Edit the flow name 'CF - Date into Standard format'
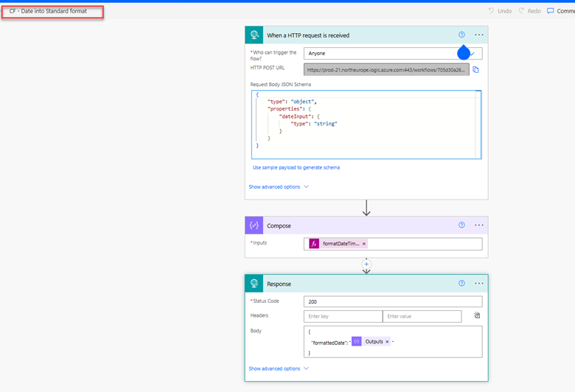 [x=48, y=11]
